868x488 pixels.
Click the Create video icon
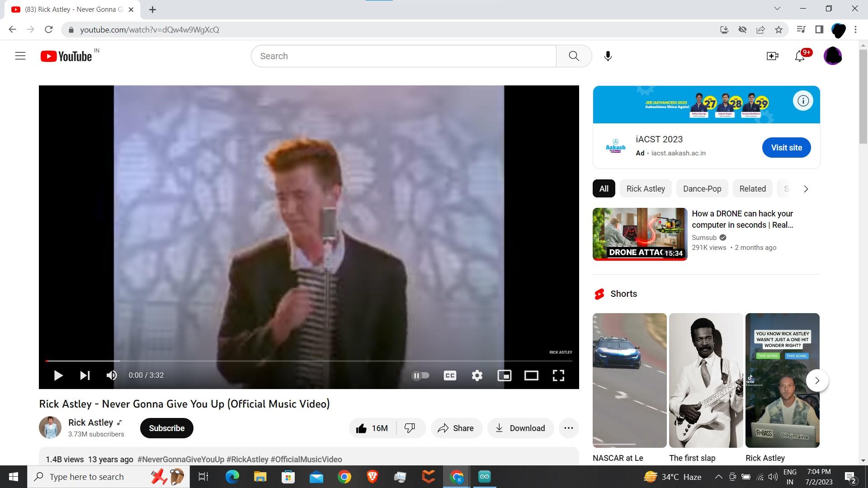(773, 56)
